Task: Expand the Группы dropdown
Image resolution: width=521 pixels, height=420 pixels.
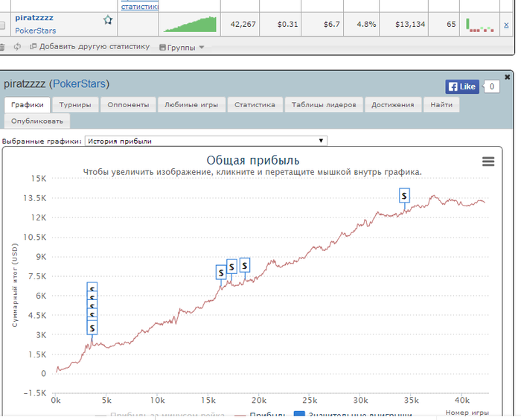Action: pos(182,48)
